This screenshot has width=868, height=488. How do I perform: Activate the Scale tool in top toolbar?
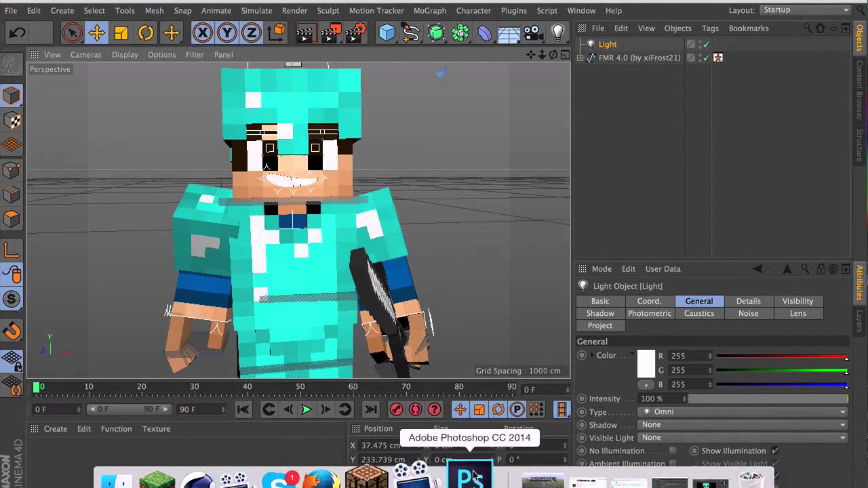pos(121,33)
